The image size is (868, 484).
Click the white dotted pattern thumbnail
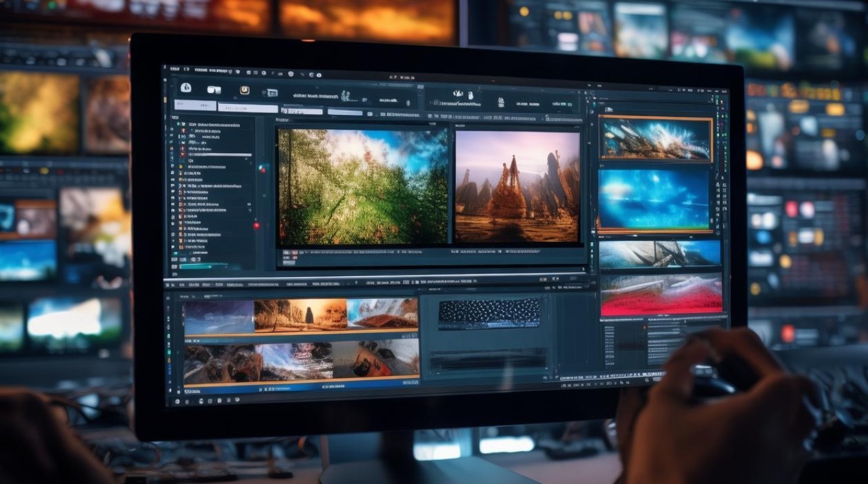click(490, 313)
